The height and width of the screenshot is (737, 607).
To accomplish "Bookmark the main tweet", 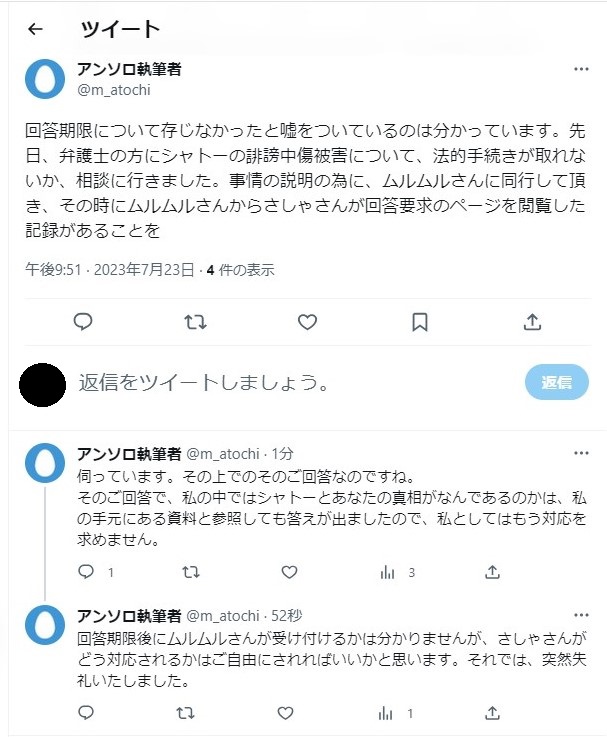I will (420, 321).
